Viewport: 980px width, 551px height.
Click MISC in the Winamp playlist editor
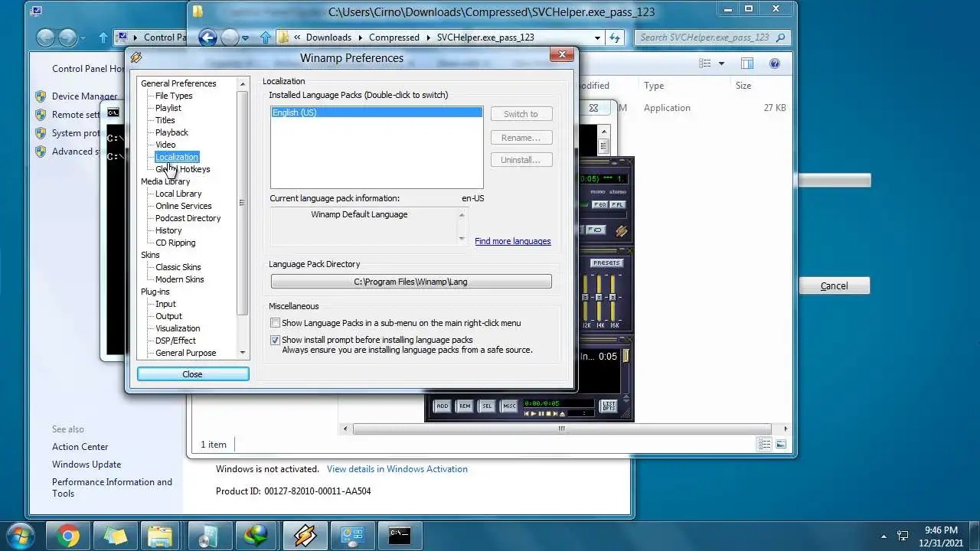(508, 406)
